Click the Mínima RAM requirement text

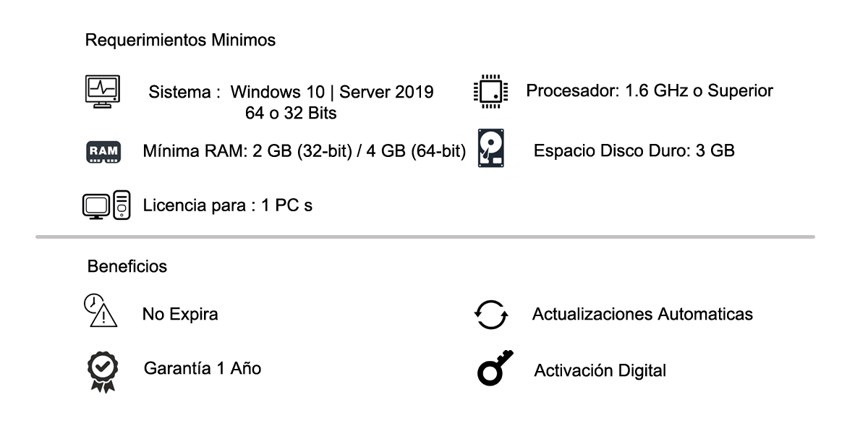click(305, 152)
